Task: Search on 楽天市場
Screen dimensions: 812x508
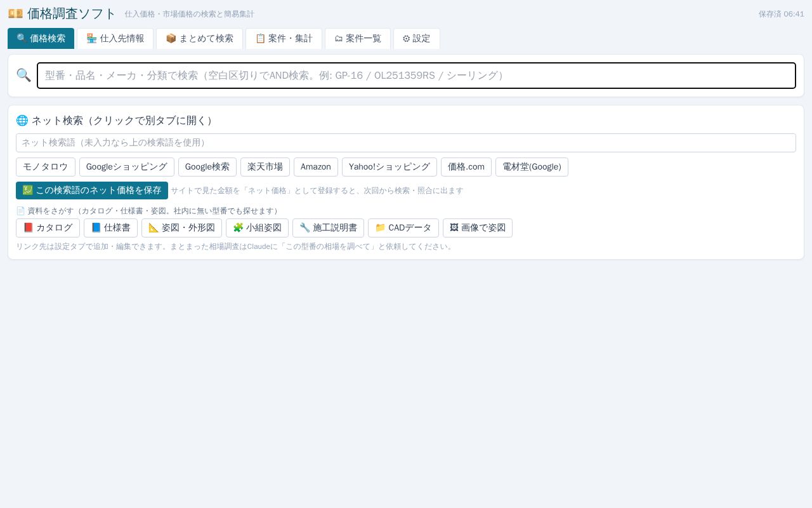Action: click(x=265, y=167)
